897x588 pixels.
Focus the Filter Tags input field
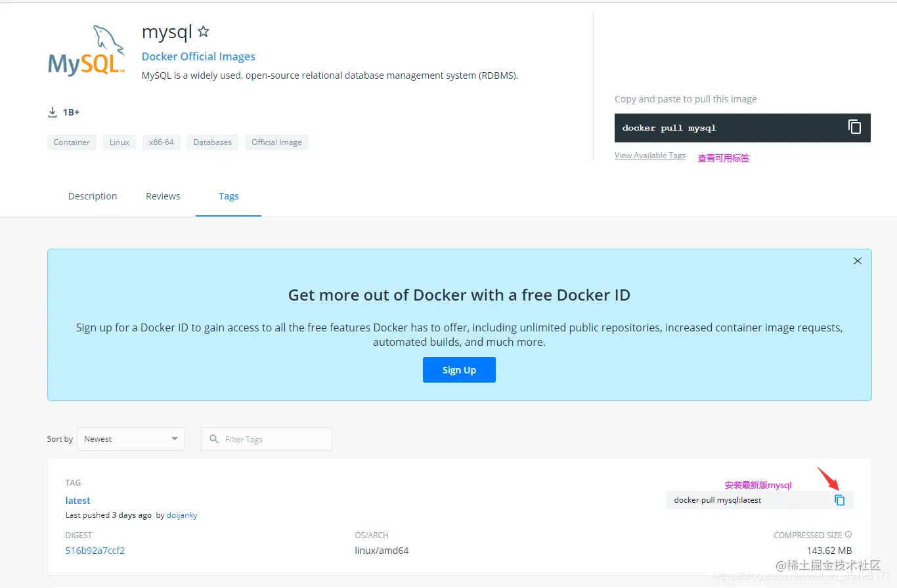[x=267, y=439]
